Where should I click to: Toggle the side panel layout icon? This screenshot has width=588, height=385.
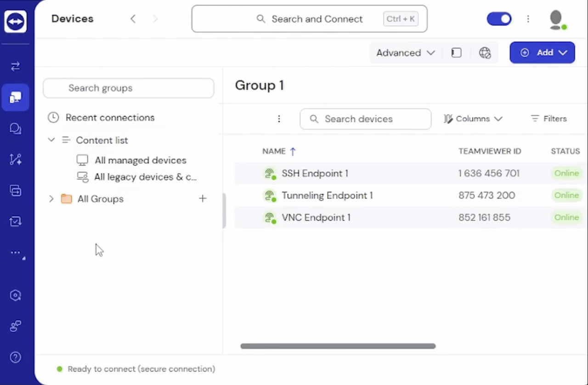click(456, 53)
